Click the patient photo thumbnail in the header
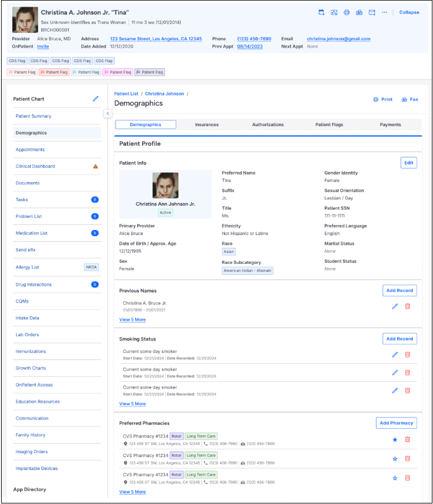433x504 pixels. tap(25, 20)
